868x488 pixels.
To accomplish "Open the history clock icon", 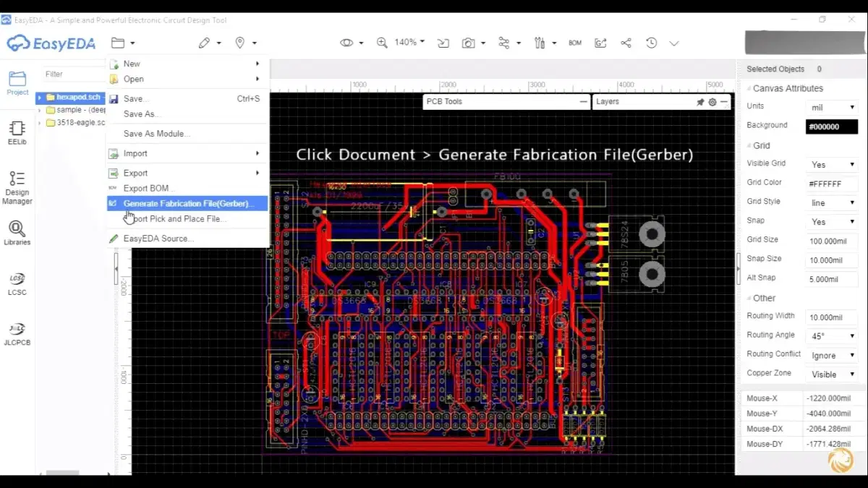I will (x=651, y=43).
